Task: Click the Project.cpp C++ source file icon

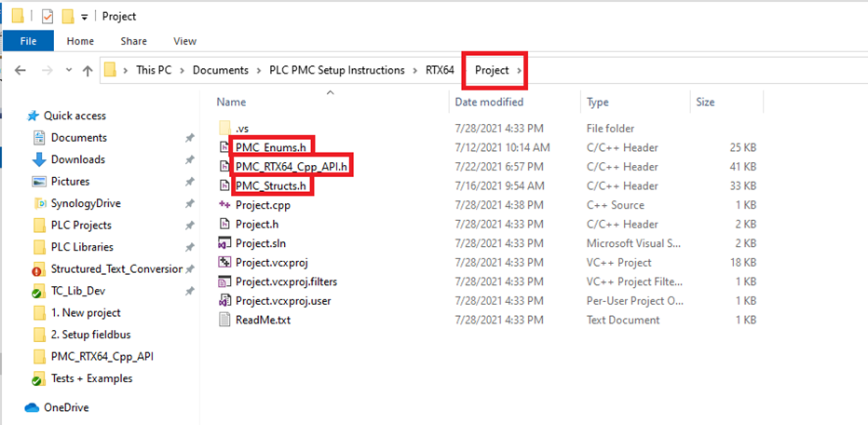Action: pyautogui.click(x=224, y=204)
